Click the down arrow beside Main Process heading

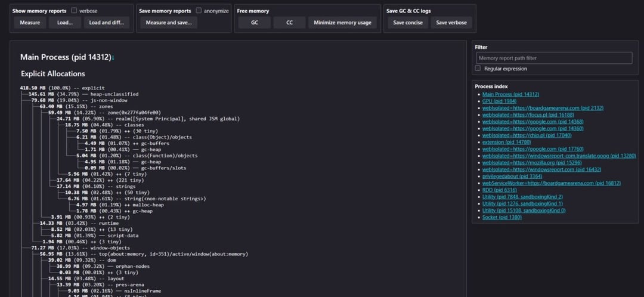(113, 57)
